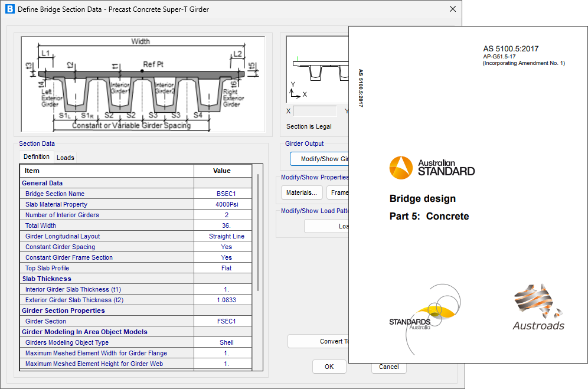Viewport: 588px width, 389px height.
Task: Click the Girder Section FSEC1 value
Action: pos(226,321)
